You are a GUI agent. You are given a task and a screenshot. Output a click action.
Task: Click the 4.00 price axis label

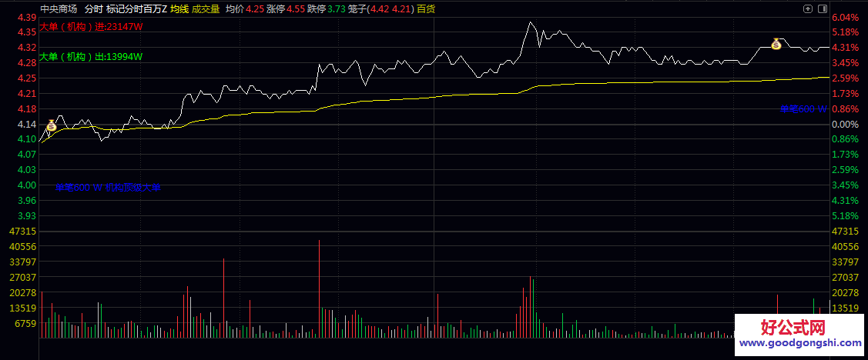[27, 185]
